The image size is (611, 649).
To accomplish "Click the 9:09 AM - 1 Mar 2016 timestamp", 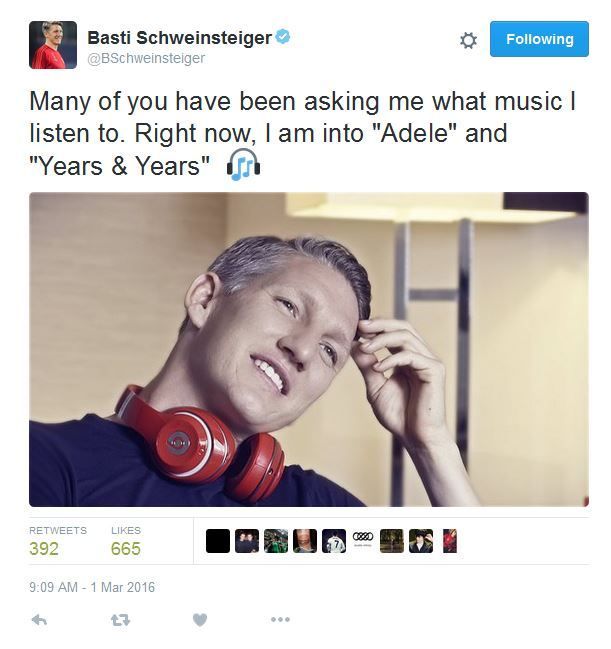I will tap(92, 587).
